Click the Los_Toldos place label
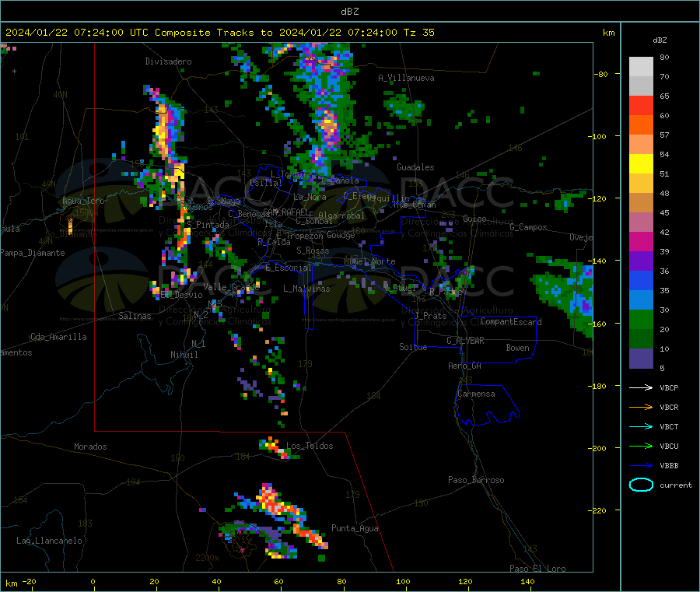Screen dimensions: 700x592 [310, 446]
